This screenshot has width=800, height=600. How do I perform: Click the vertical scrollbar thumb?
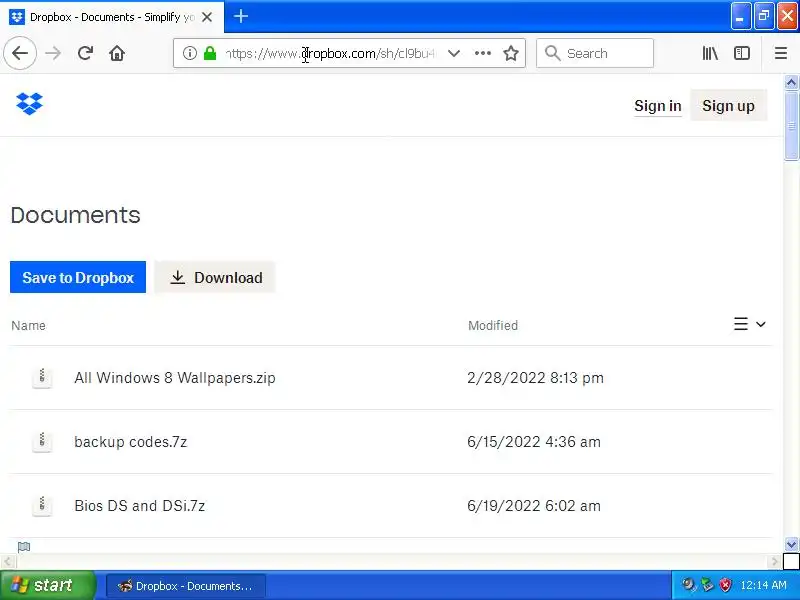click(x=791, y=126)
